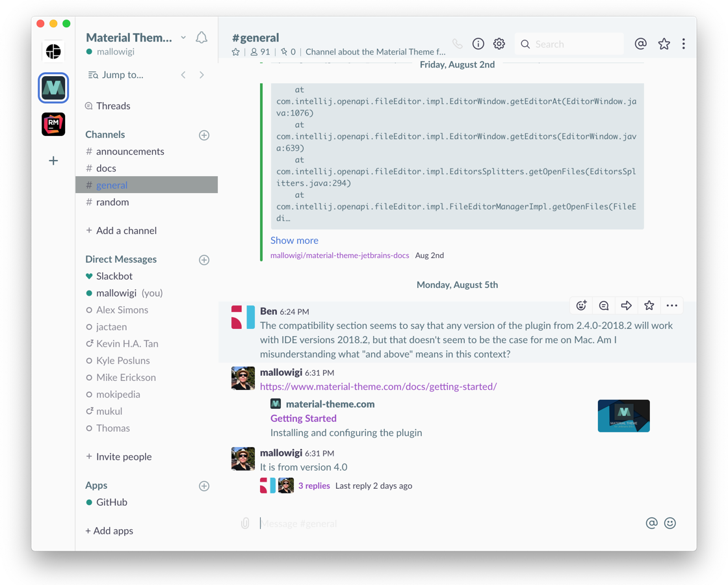
Task: Open the more options vertical dots menu
Action: tap(683, 44)
